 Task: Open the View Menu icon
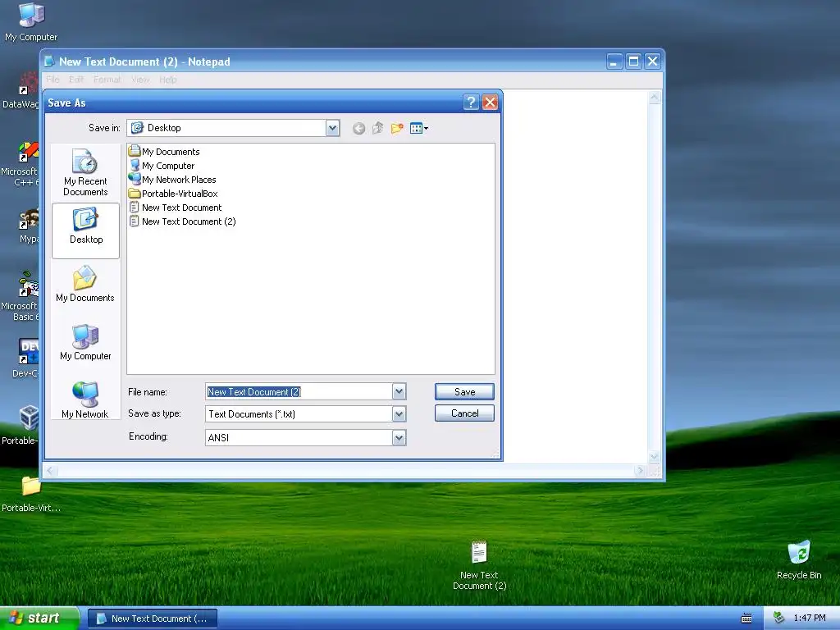pyautogui.click(x=419, y=128)
